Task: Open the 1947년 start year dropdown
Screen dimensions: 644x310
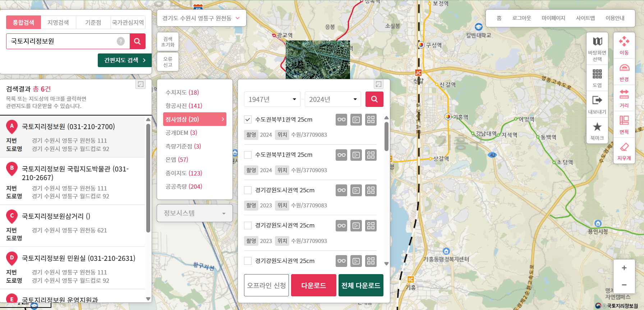Action: 272,99
